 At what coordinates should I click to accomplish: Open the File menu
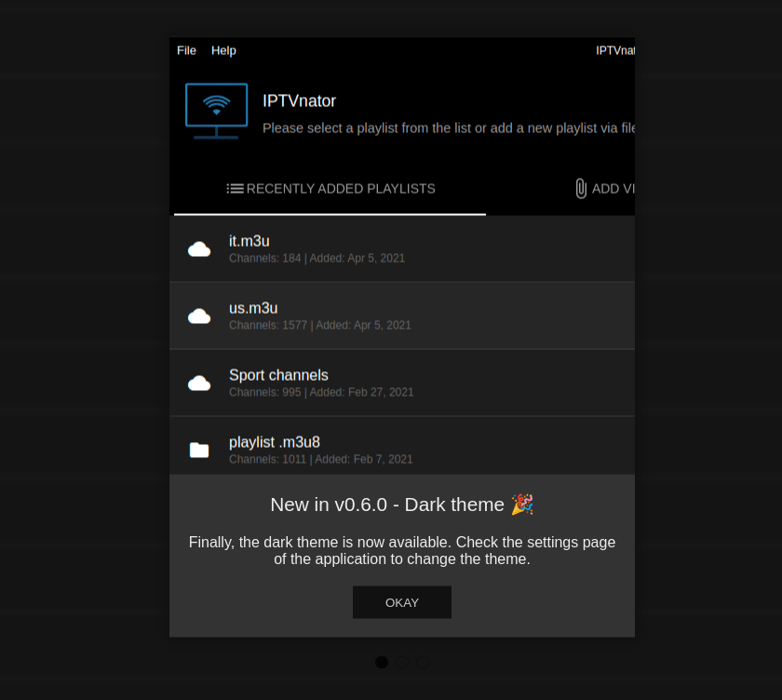[186, 51]
